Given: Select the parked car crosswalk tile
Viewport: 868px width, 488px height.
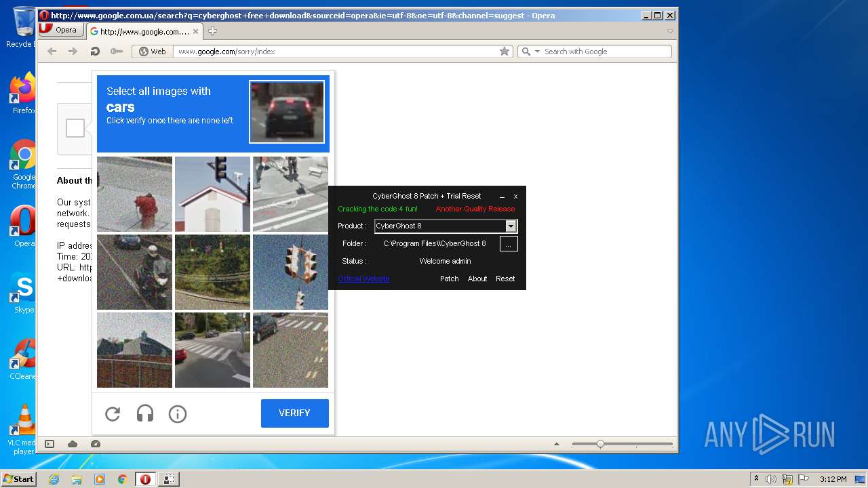Looking at the screenshot, I should (290, 350).
